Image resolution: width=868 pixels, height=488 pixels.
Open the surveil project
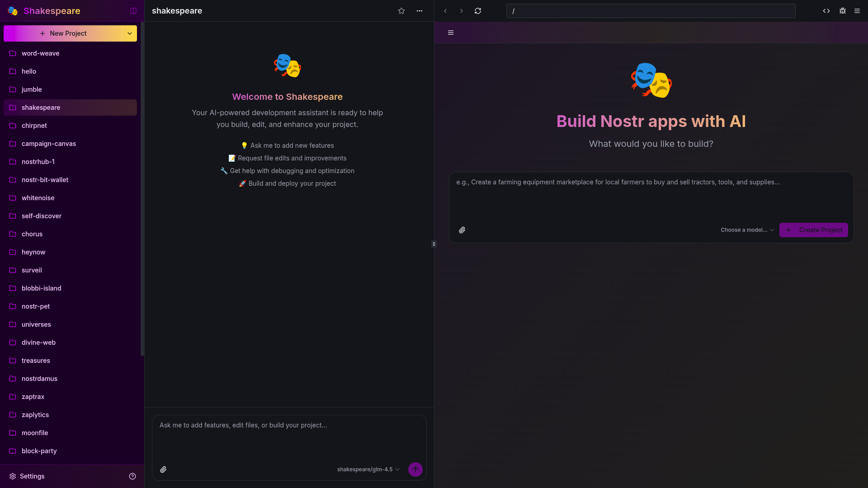[x=70, y=270]
